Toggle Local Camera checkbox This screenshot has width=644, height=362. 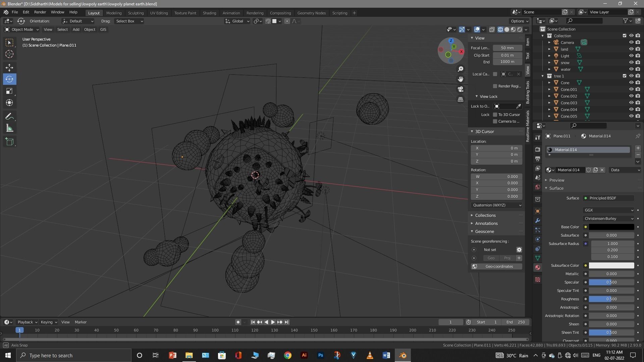[x=495, y=74]
